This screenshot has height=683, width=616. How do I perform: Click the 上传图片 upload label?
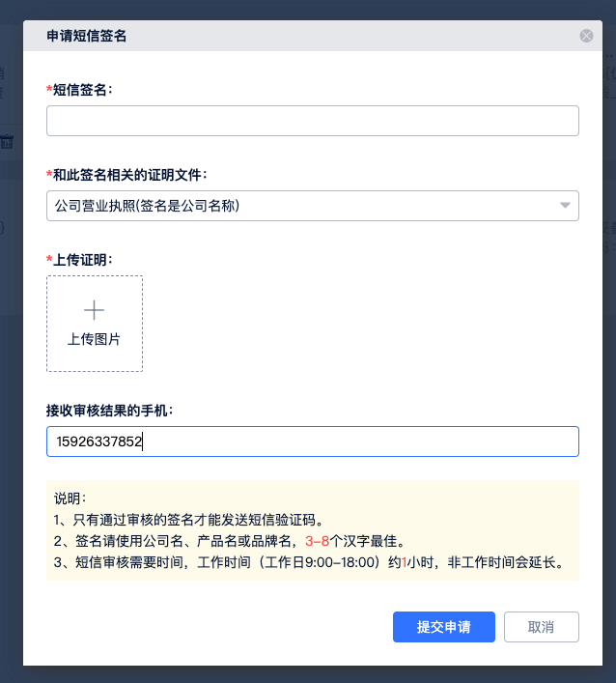94,339
